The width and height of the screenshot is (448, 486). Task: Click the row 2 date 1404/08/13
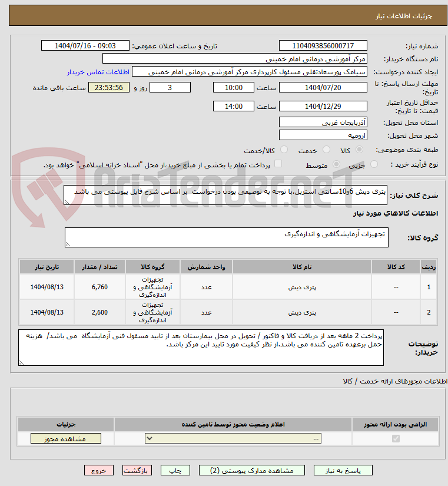pyautogui.click(x=47, y=312)
